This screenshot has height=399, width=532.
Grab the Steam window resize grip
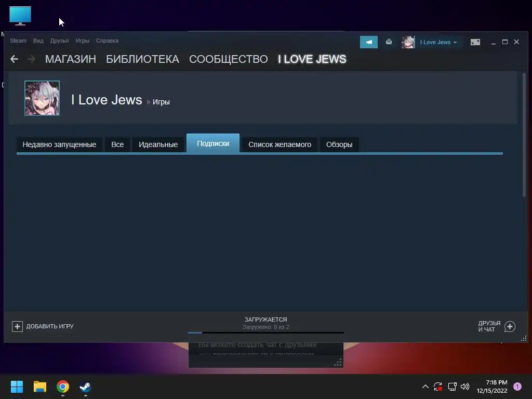pos(524,339)
